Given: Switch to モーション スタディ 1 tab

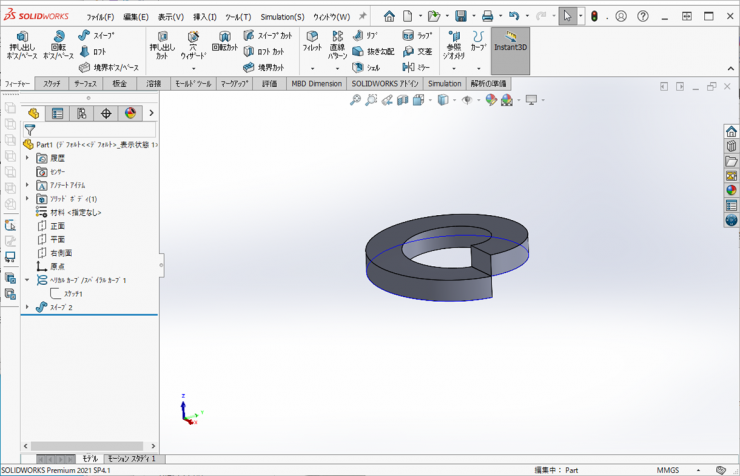Looking at the screenshot, I should point(131,458).
